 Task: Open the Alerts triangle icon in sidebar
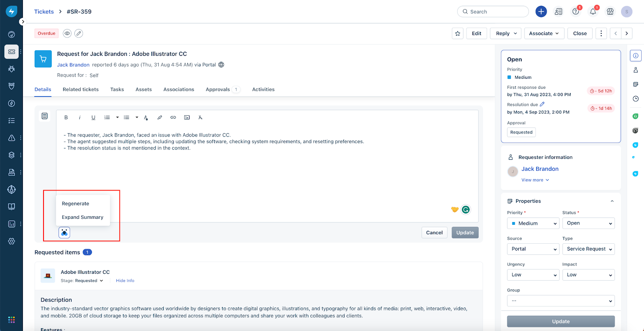coord(12,138)
